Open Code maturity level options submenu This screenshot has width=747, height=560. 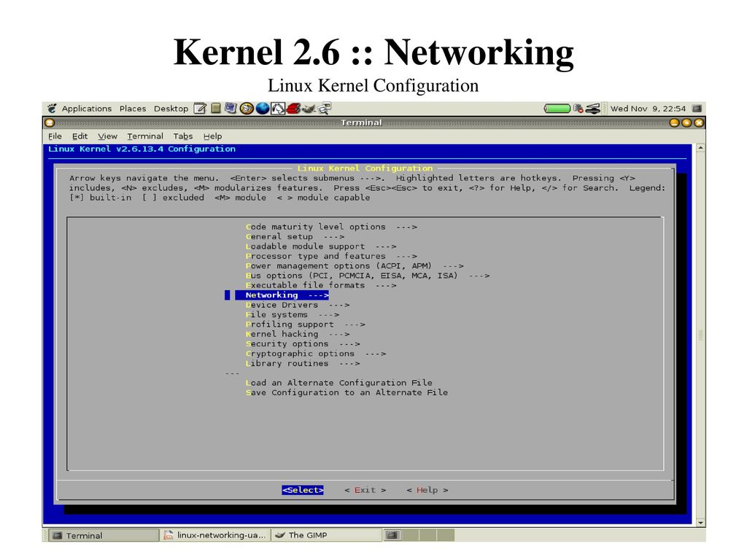[x=331, y=227]
